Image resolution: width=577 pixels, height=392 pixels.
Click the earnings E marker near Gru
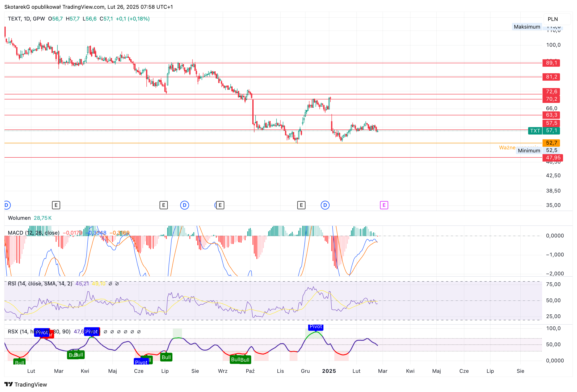point(301,205)
